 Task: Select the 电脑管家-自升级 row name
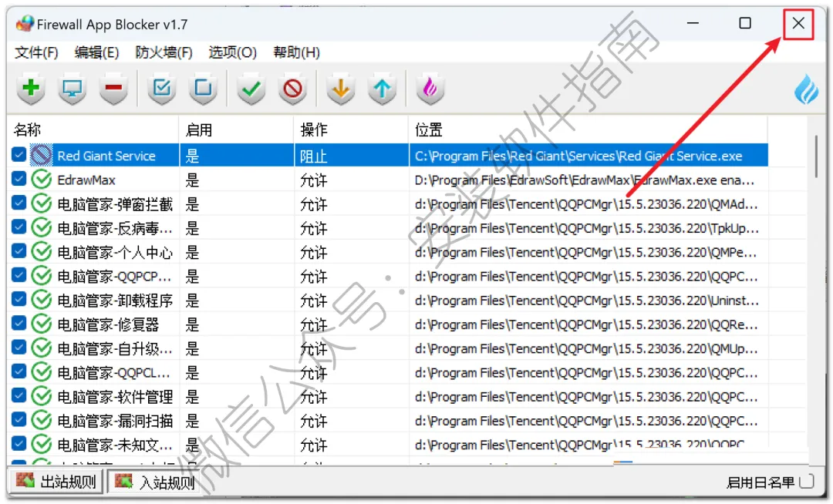click(x=115, y=348)
